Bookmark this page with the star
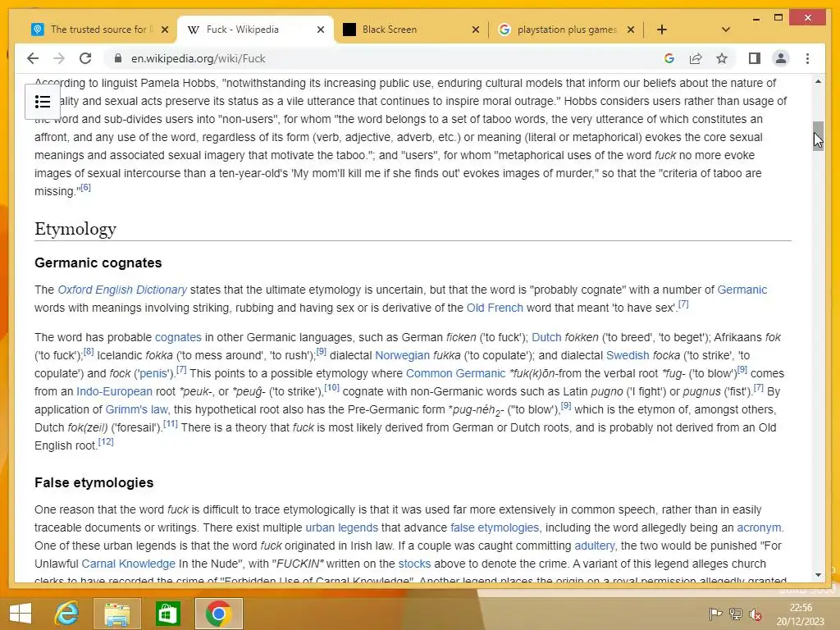 (x=722, y=58)
